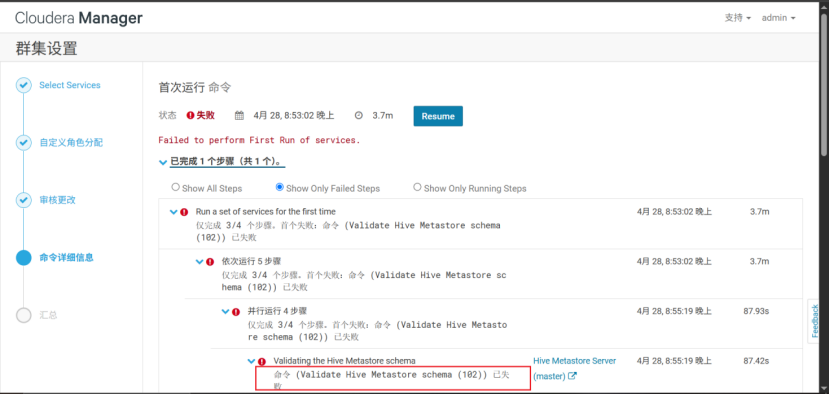
Task: Click the error icon next to Validating the Hive Metastore schema
Action: coord(261,361)
